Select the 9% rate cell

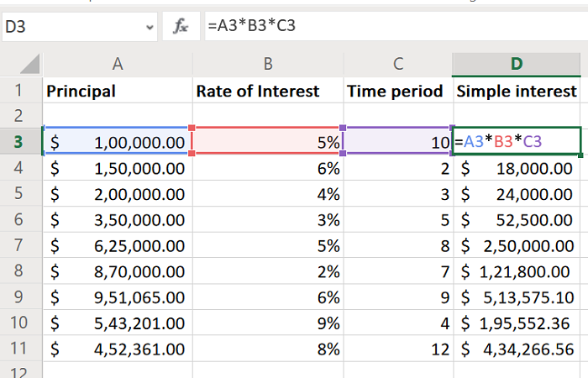266,323
